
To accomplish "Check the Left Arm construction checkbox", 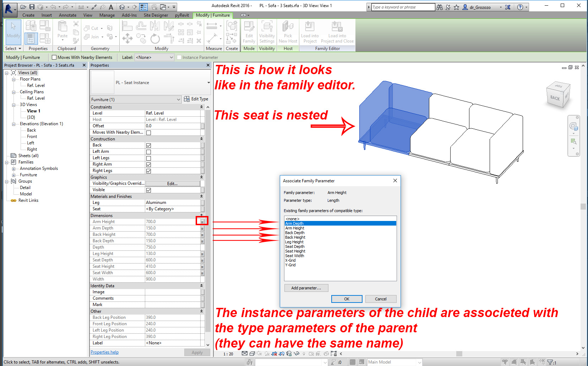I will click(148, 151).
